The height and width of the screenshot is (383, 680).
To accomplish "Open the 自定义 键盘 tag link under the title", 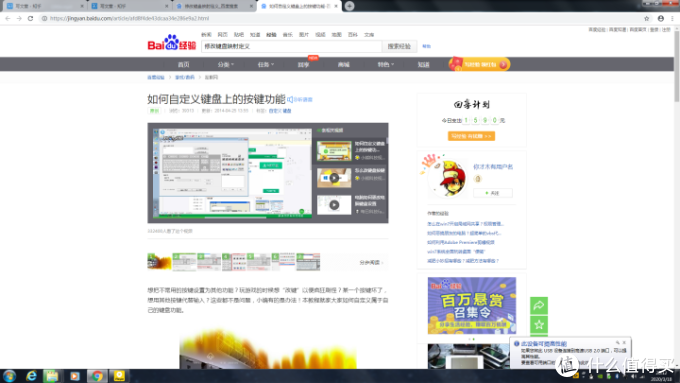I will tap(280, 111).
